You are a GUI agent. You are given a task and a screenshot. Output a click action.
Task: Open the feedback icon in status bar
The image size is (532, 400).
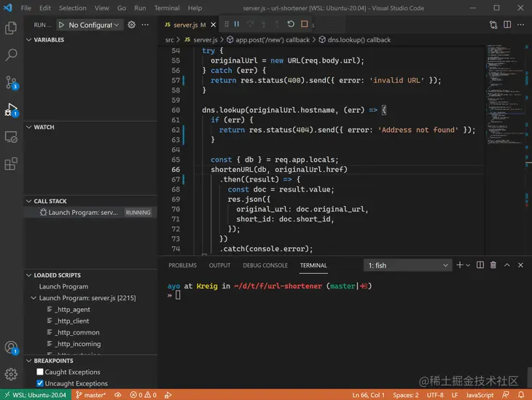coord(506,395)
